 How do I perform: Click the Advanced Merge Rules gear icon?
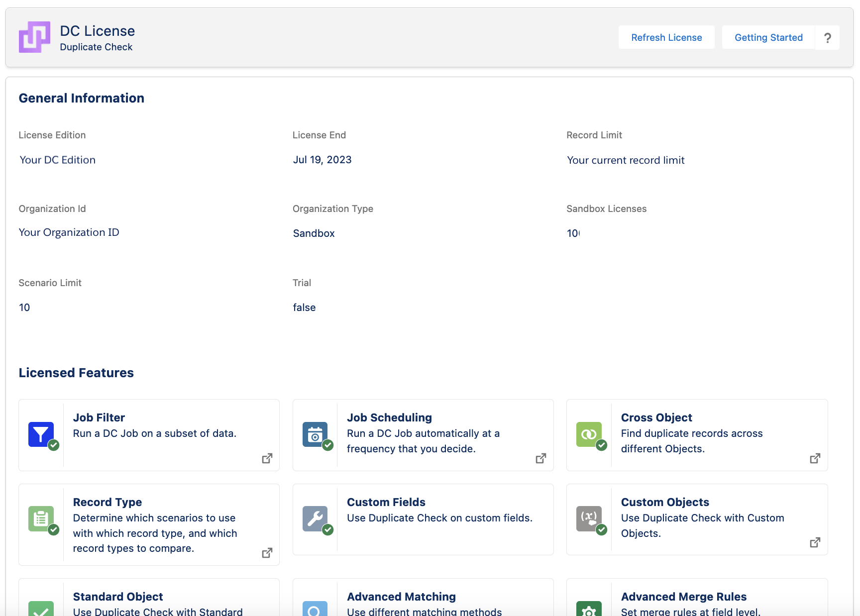[x=589, y=609]
